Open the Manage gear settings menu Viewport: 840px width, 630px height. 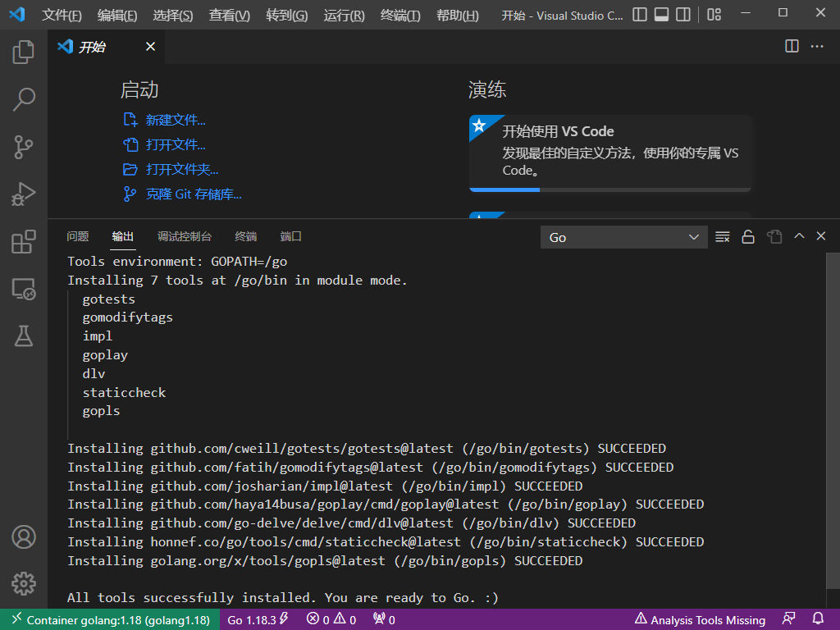pos(24,583)
